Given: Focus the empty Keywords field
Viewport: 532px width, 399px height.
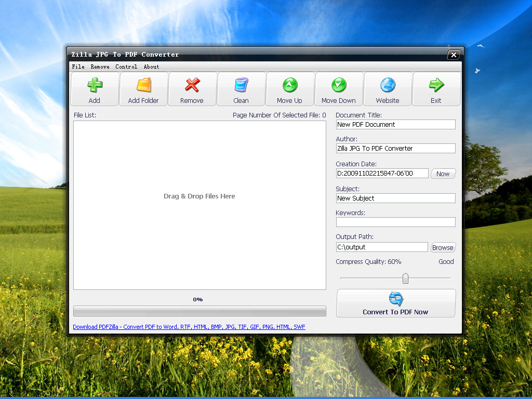Looking at the screenshot, I should click(x=395, y=222).
